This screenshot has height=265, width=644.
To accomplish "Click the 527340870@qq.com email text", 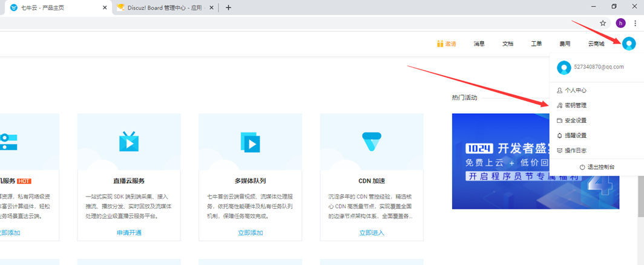I will pos(599,67).
